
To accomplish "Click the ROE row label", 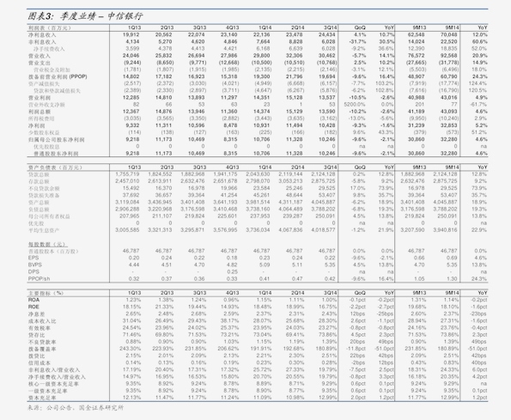I will point(33,307).
